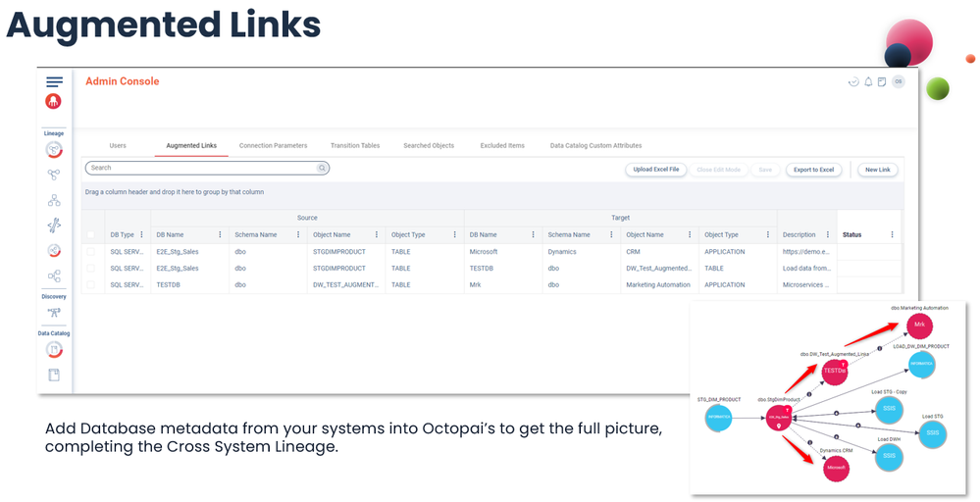This screenshot has width=980, height=502.
Task: Focus the Search input field
Action: pos(207,168)
